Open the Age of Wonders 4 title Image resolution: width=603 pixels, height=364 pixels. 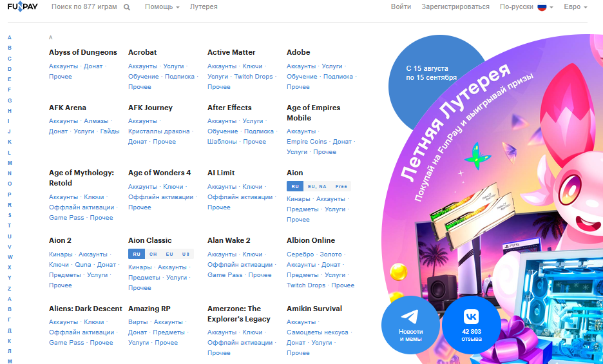tap(159, 173)
